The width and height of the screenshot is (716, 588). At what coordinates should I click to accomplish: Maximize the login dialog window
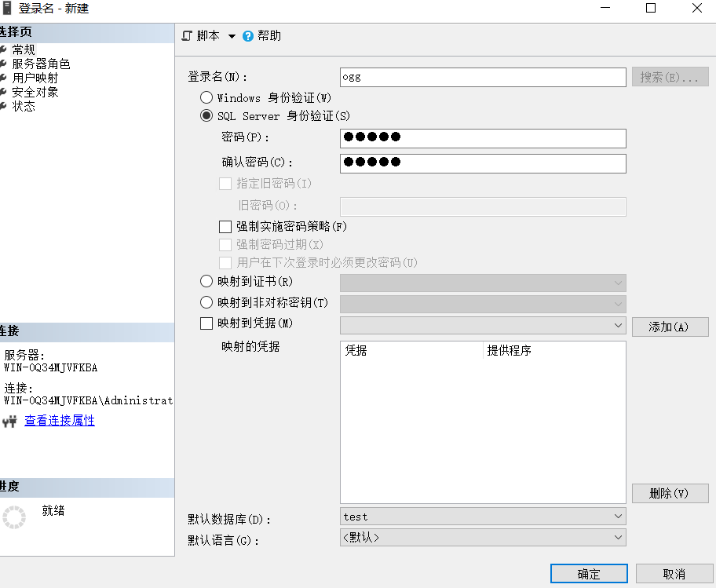[651, 8]
